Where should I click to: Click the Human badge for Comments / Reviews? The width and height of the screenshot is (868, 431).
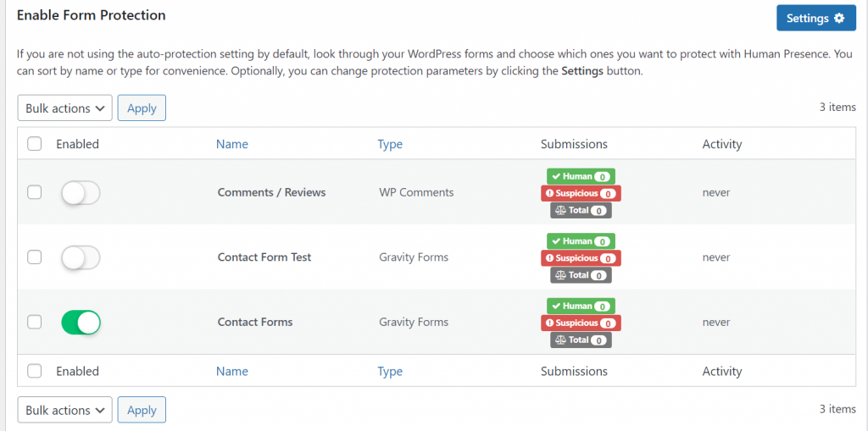[581, 176]
